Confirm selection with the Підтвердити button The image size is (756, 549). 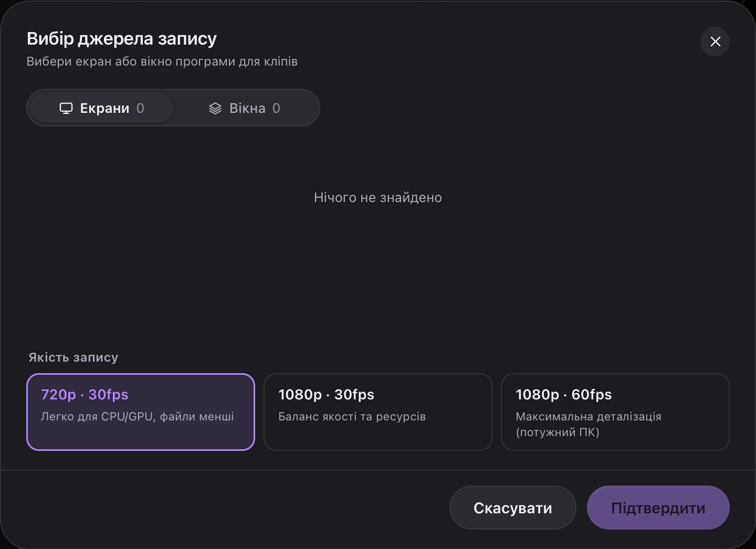pyautogui.click(x=658, y=508)
